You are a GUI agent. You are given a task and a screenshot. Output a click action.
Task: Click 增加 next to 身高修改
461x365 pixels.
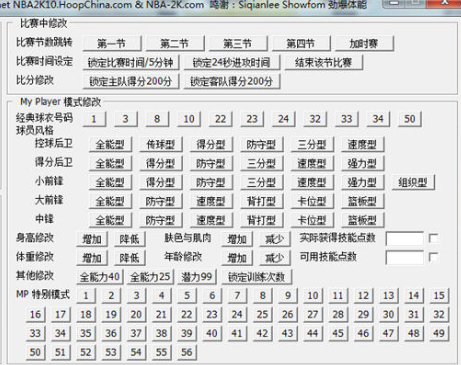click(x=92, y=239)
